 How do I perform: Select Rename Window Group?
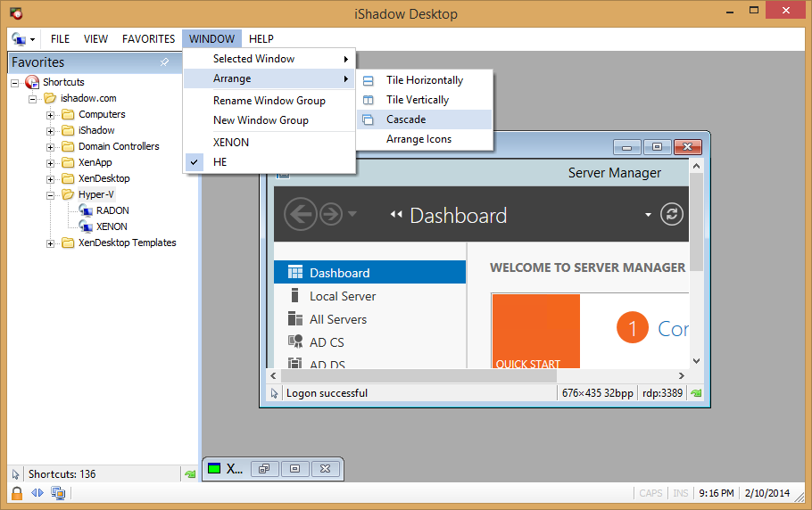coord(269,101)
